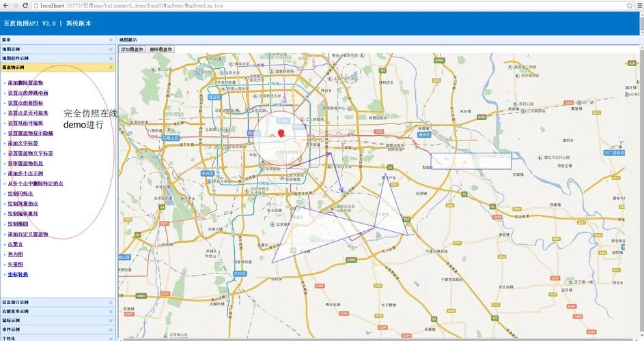Go back with the browser back arrow
The image size is (644, 341).
click(5, 5)
